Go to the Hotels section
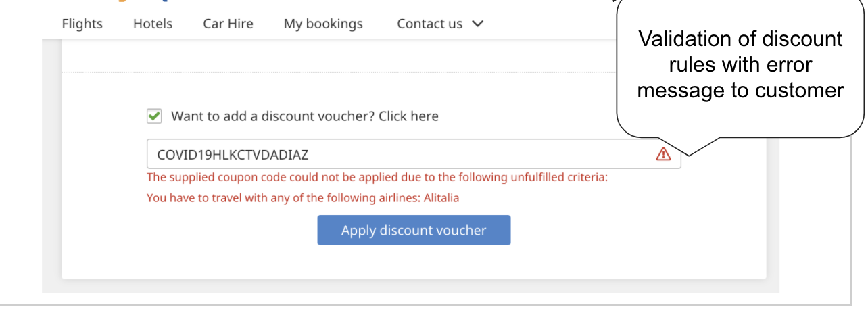868x311 pixels. tap(153, 24)
